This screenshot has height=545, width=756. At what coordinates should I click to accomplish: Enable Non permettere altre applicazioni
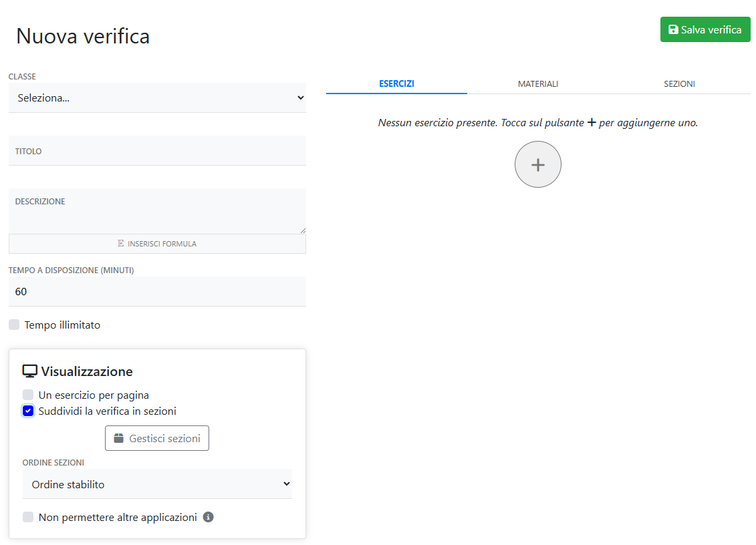[28, 517]
